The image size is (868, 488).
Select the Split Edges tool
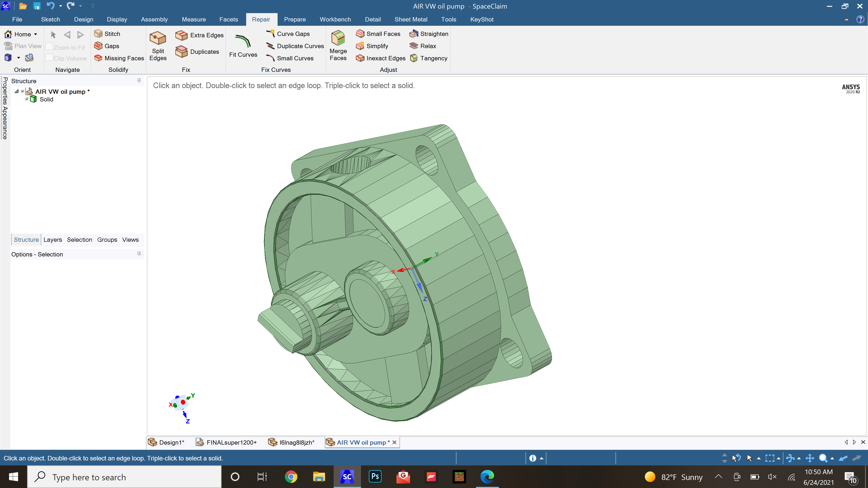[x=158, y=45]
